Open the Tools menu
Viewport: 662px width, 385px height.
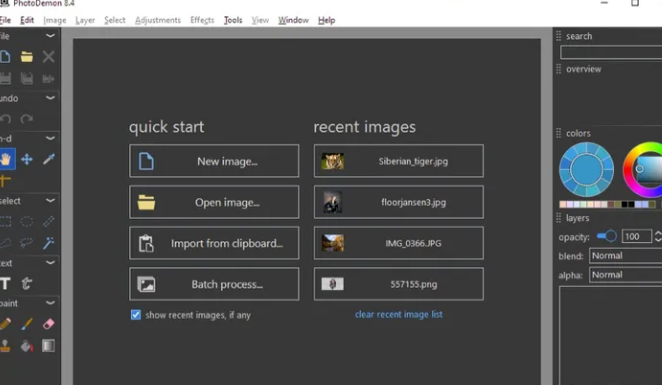(x=233, y=20)
